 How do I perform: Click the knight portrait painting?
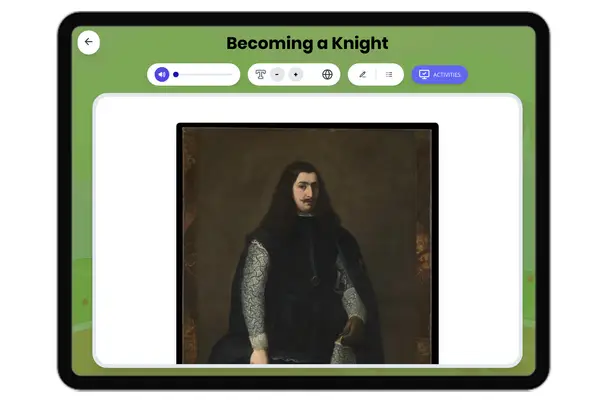pos(307,244)
